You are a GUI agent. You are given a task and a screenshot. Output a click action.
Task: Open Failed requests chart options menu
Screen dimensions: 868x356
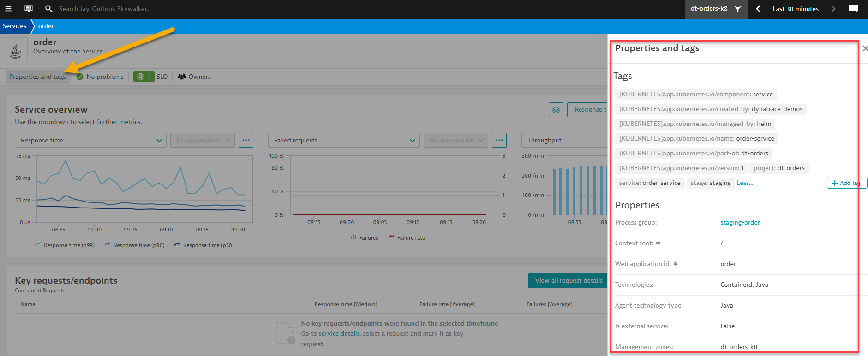(499, 140)
